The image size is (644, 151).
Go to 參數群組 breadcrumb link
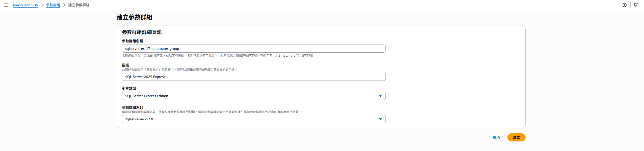(x=53, y=5)
